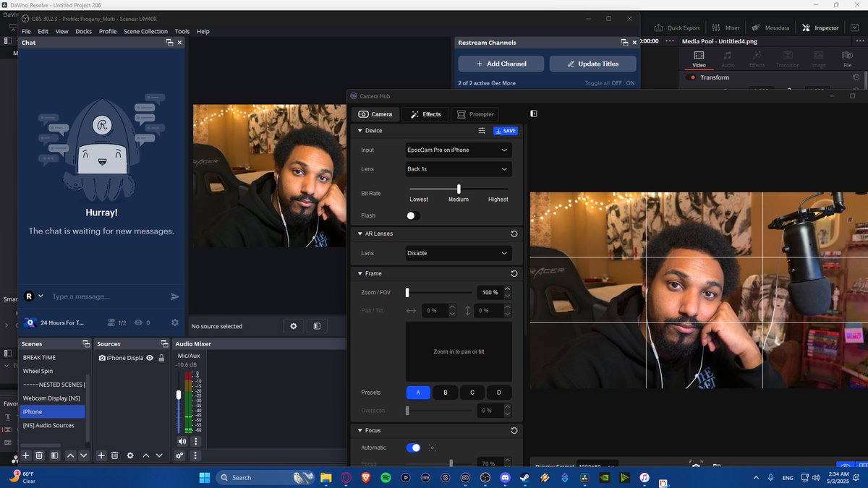Open the Tools menu in OBS
Viewport: 868px width, 488px height.
(x=182, y=31)
